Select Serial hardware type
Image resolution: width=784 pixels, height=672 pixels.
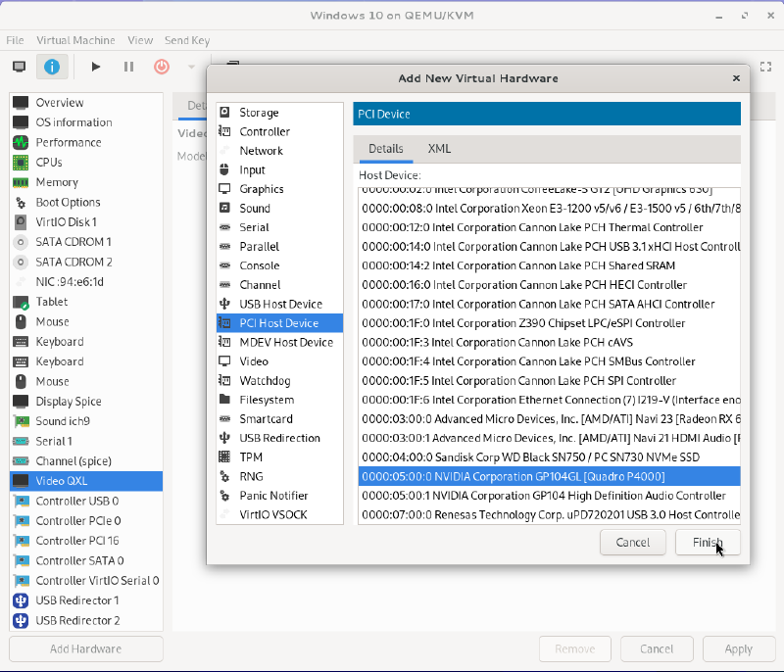280,227
